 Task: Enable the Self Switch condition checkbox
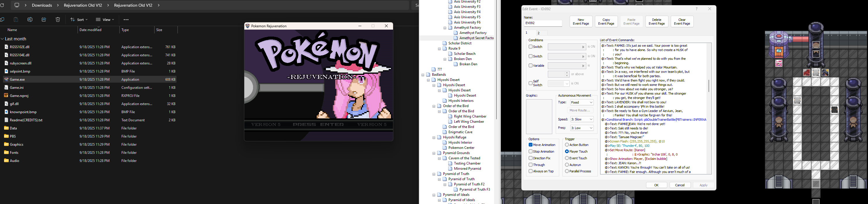pyautogui.click(x=531, y=83)
